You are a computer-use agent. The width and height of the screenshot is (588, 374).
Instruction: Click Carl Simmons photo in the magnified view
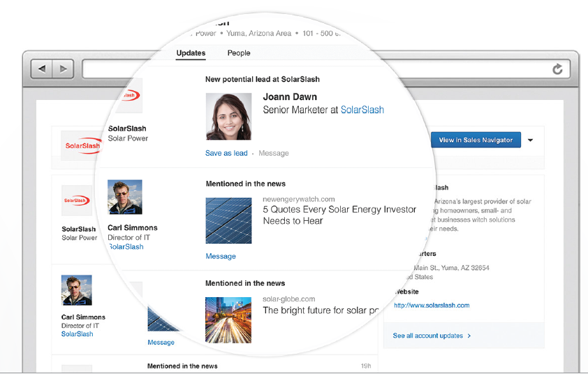coord(125,198)
